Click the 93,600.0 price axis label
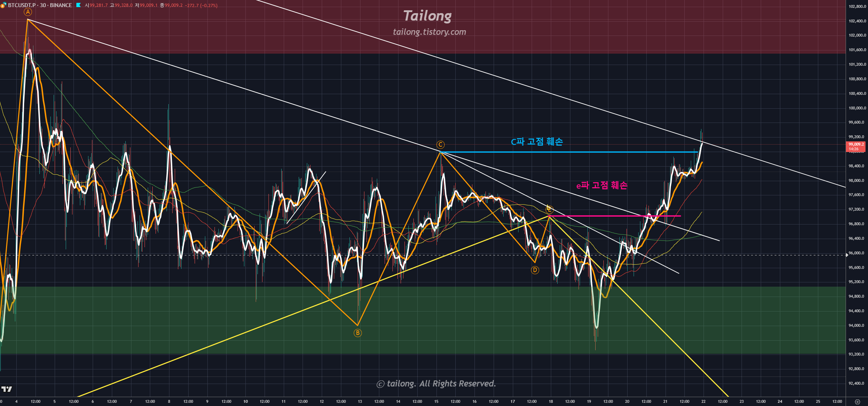The image size is (868, 406). 857,340
